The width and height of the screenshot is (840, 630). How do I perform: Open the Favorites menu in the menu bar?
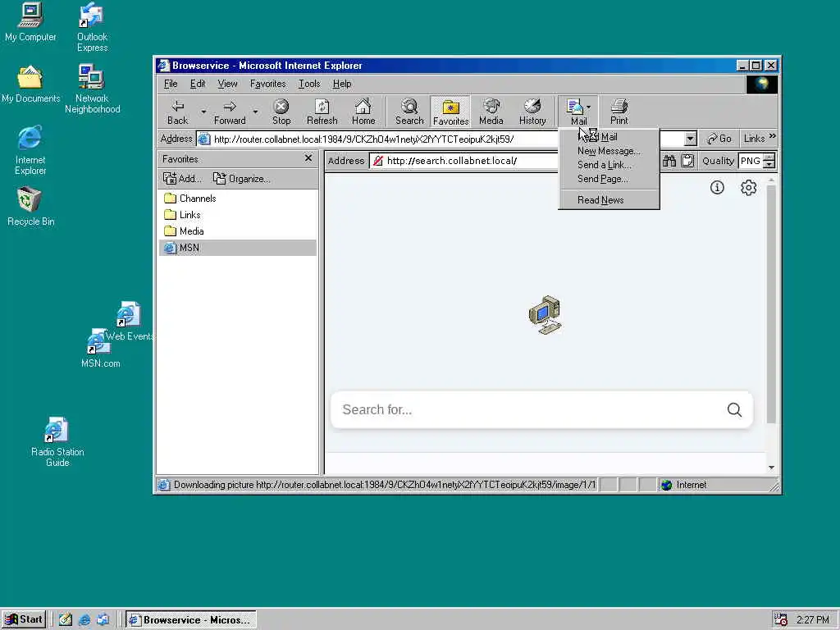[268, 84]
